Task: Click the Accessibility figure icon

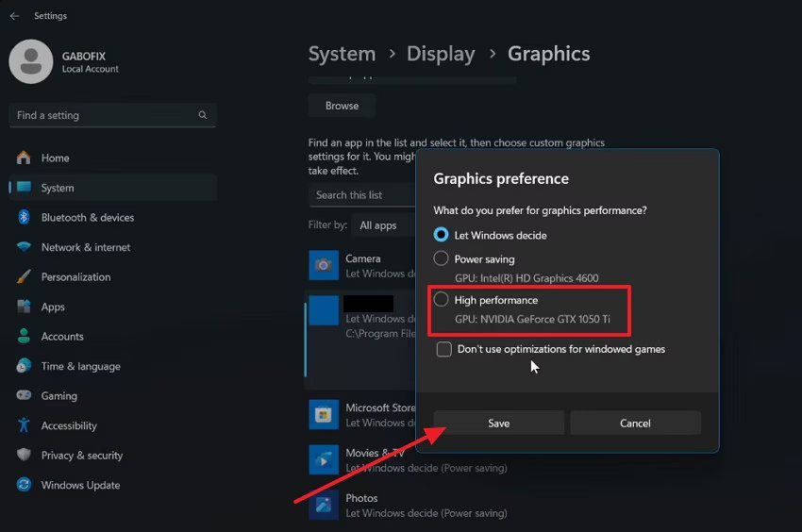Action: click(24, 425)
